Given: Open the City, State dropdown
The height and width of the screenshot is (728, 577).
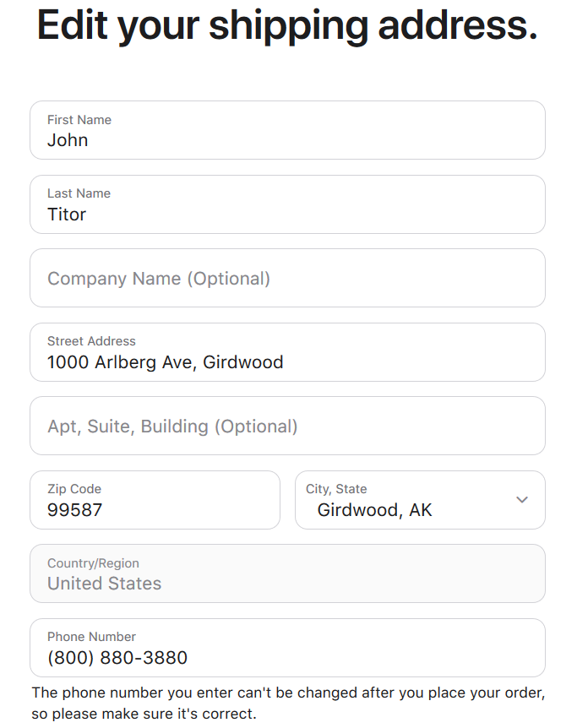Looking at the screenshot, I should click(x=420, y=500).
